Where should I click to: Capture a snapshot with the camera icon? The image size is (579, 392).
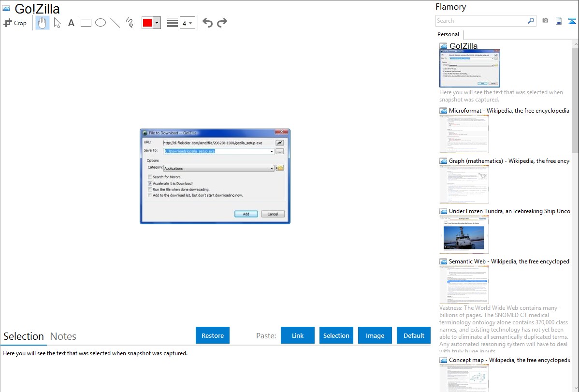(x=545, y=21)
